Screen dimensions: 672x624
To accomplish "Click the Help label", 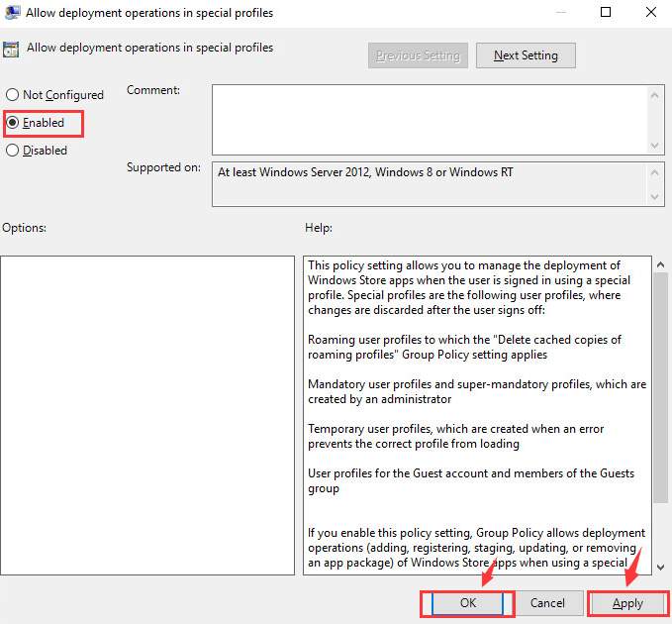I will click(x=319, y=228).
